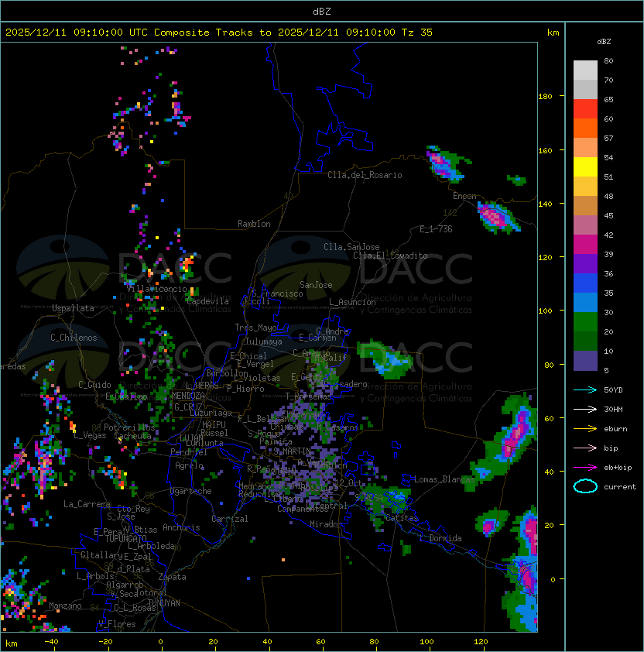Pick the red swatch in the dBZ legend
Viewport: 644px width, 652px height.
point(585,108)
